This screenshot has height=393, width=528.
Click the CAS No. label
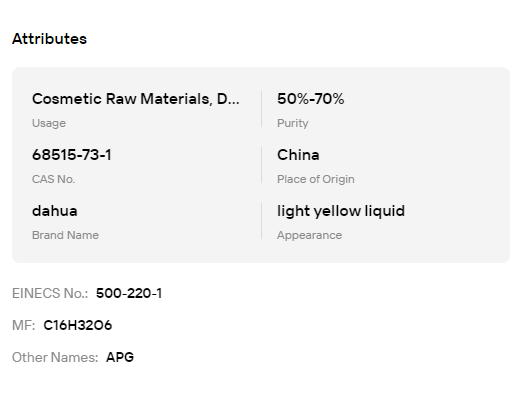54,179
